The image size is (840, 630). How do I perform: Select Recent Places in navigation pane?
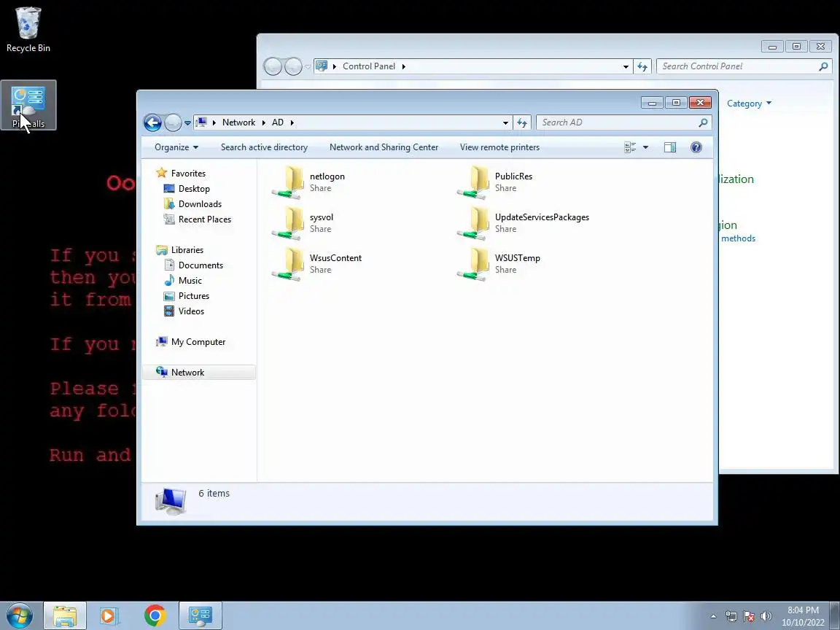(x=205, y=219)
